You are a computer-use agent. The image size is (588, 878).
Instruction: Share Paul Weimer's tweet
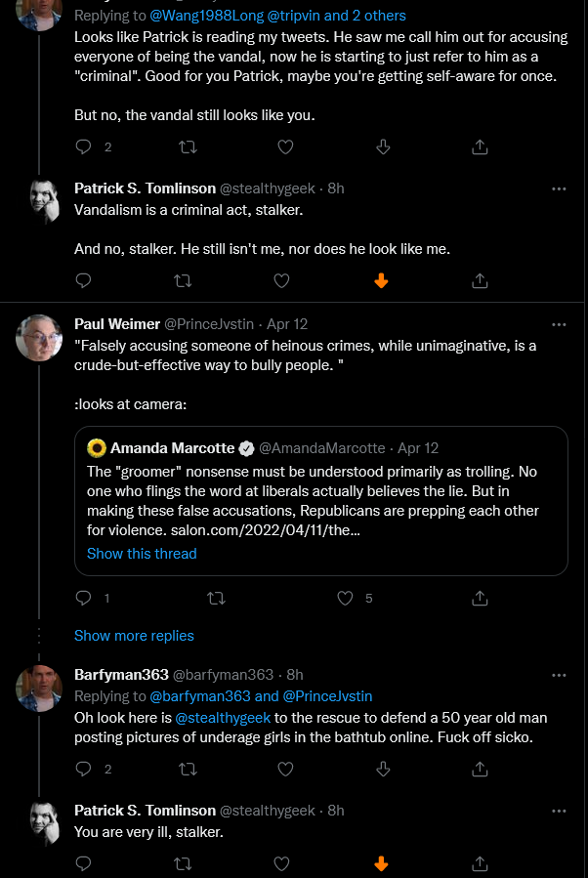(480, 598)
